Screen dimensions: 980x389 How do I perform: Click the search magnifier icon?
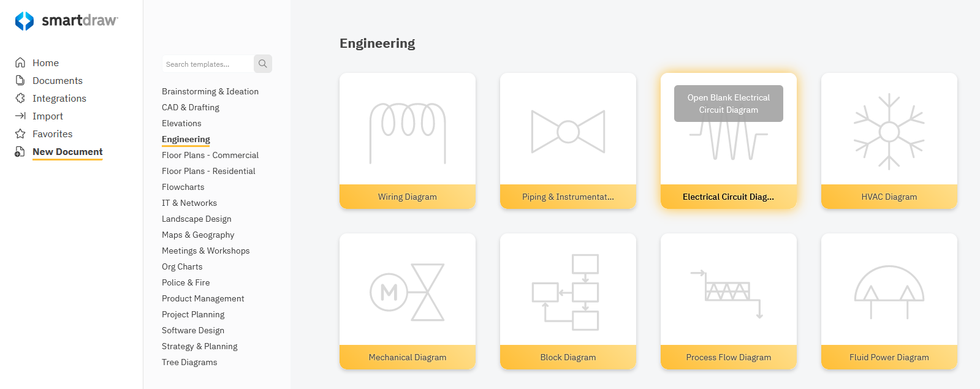coord(262,63)
